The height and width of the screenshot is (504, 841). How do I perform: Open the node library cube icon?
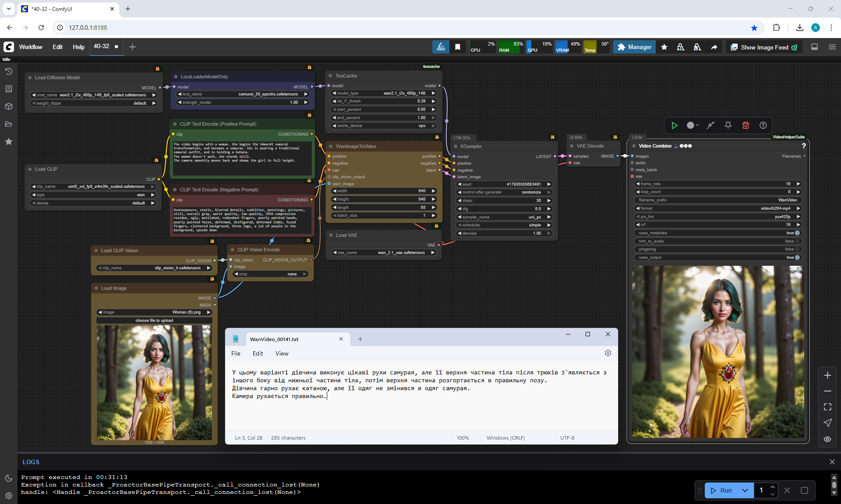click(x=8, y=106)
